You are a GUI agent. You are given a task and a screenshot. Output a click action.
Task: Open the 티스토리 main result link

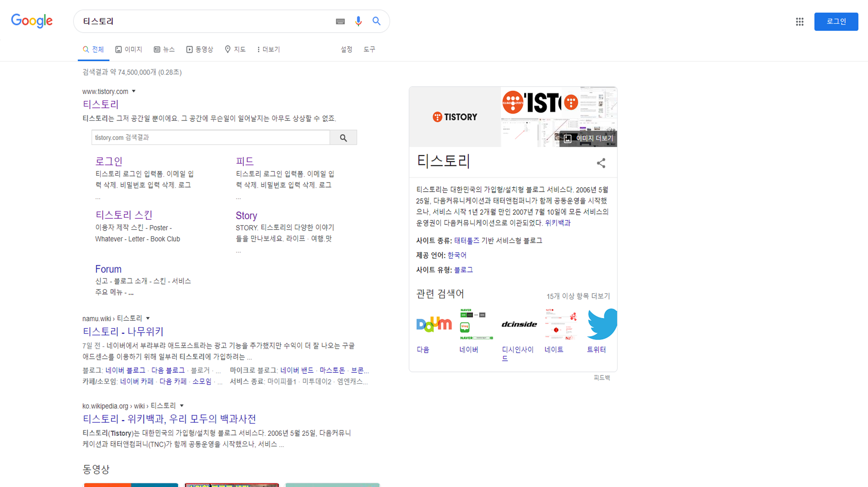101,104
